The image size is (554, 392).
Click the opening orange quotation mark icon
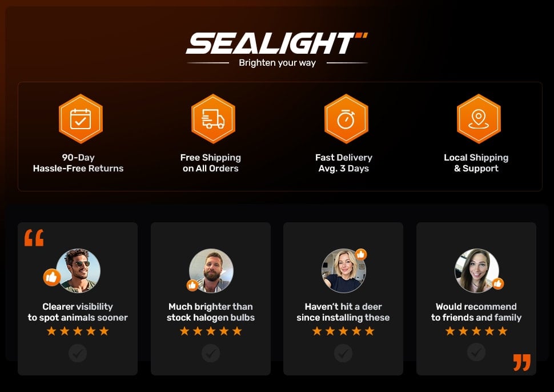pyautogui.click(x=34, y=238)
